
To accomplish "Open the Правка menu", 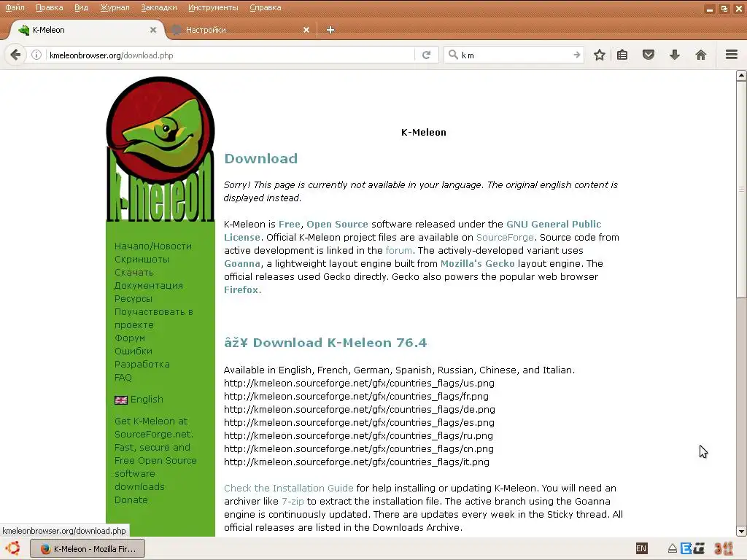I will [49, 7].
